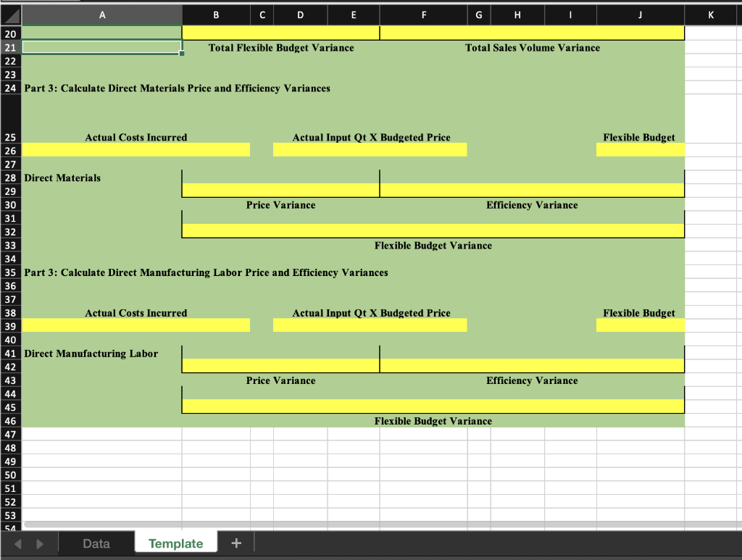Click yellow Flexible Budget cell in row 26
The image size is (742, 560).
641,150
